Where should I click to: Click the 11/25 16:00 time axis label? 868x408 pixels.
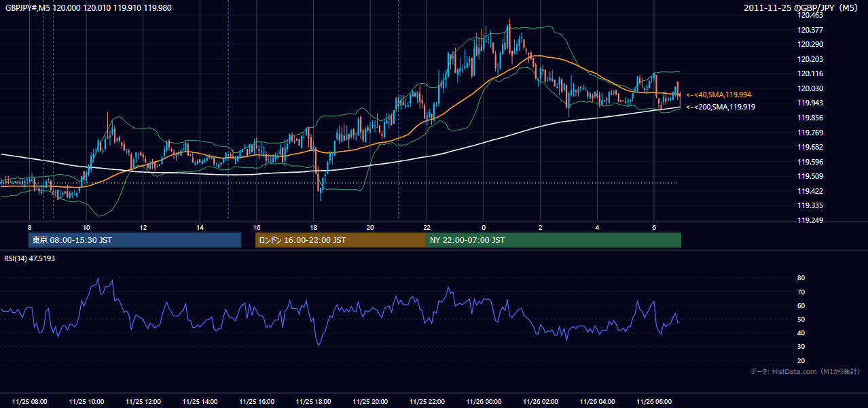(x=257, y=402)
